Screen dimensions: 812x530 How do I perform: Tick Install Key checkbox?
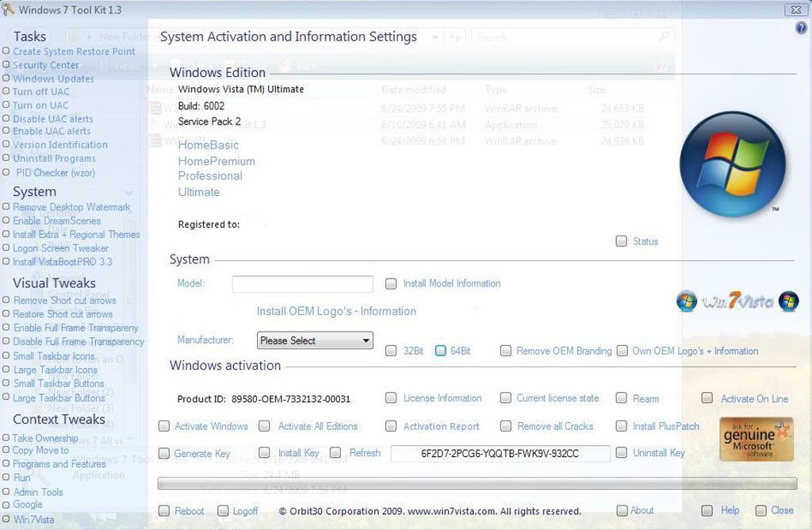(x=264, y=452)
